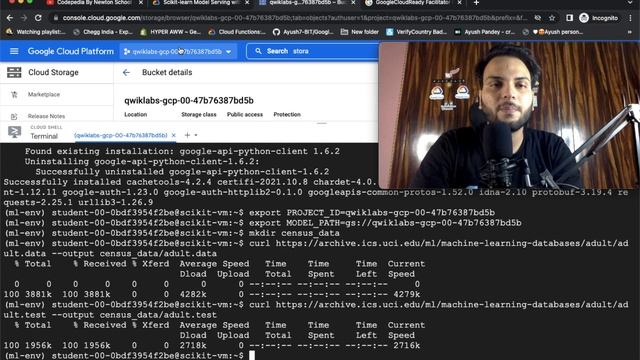Click the address bar URL
Image resolution: width=640 pixels, height=360 pixels.
pyautogui.click(x=295, y=18)
